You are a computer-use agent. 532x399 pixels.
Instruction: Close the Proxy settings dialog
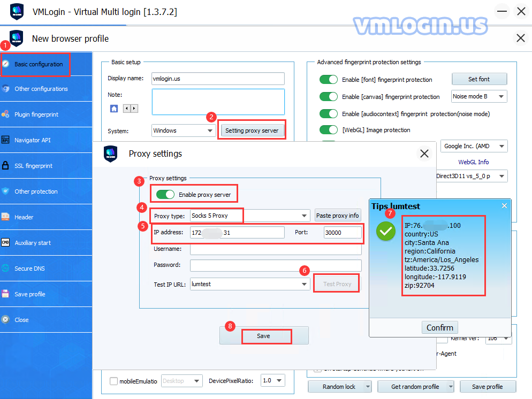(x=424, y=154)
